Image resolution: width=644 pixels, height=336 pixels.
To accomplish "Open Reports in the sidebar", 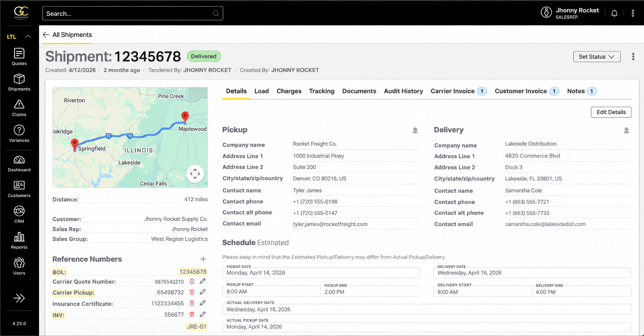I will click(19, 241).
